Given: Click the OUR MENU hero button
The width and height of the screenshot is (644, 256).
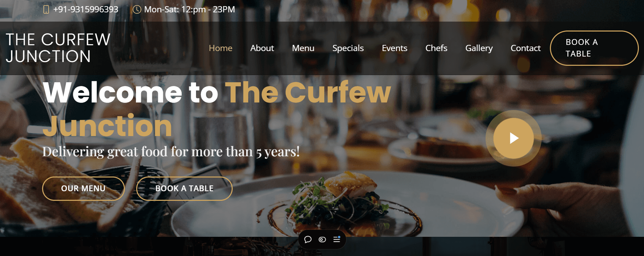Looking at the screenshot, I should (x=83, y=188).
